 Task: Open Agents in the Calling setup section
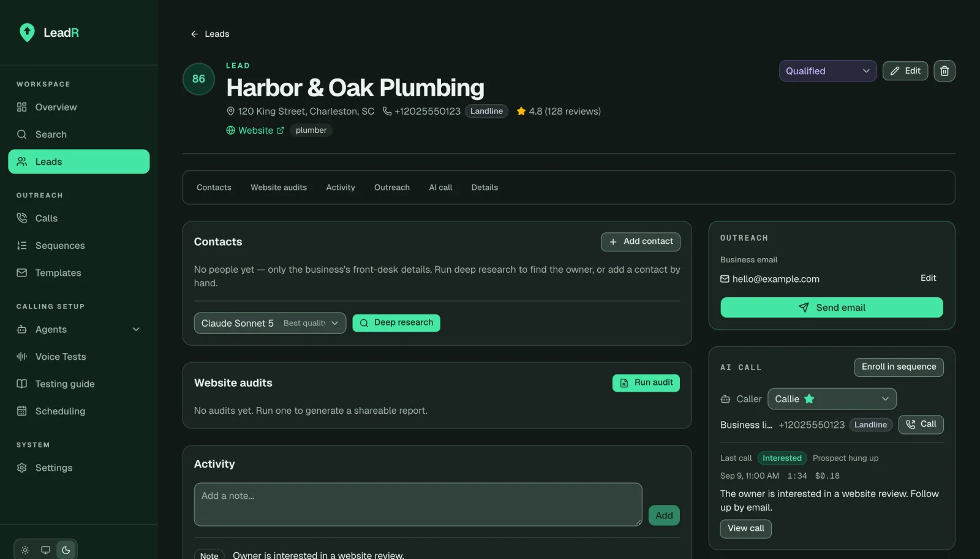tap(78, 329)
